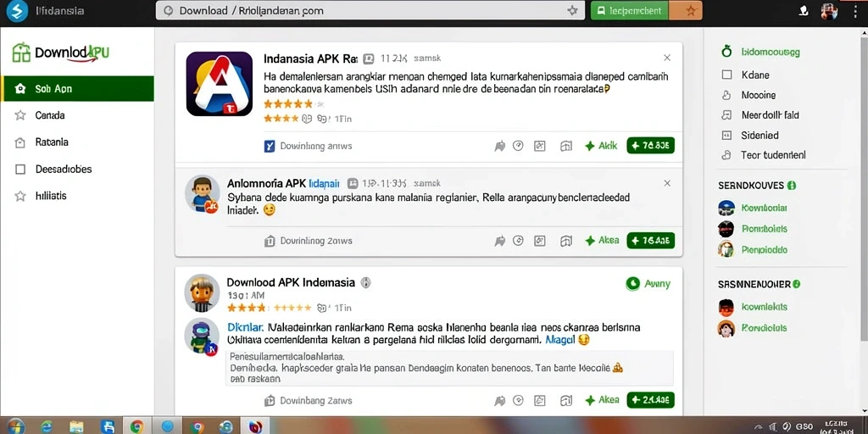868x434 pixels.
Task: Click the Windows Start button
Action: tap(15, 426)
